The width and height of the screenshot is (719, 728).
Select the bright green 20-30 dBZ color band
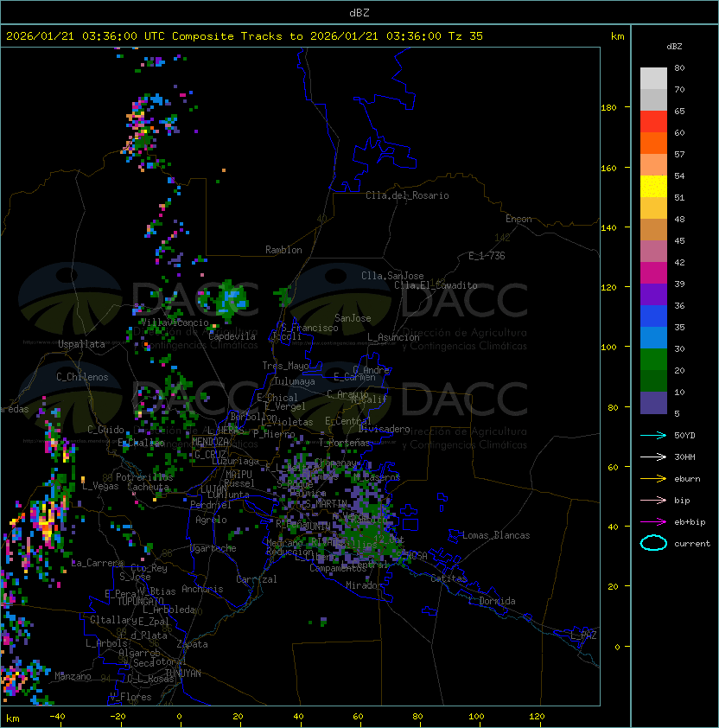click(653, 360)
